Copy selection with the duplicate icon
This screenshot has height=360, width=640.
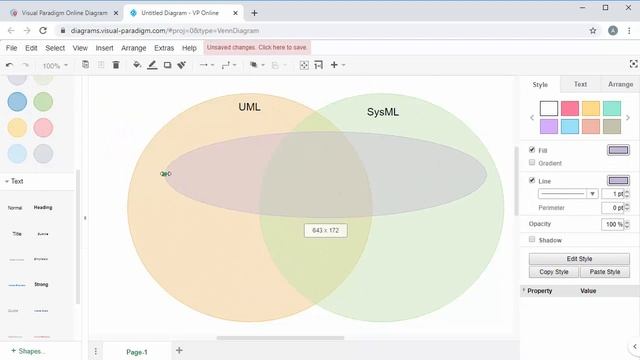point(85,64)
